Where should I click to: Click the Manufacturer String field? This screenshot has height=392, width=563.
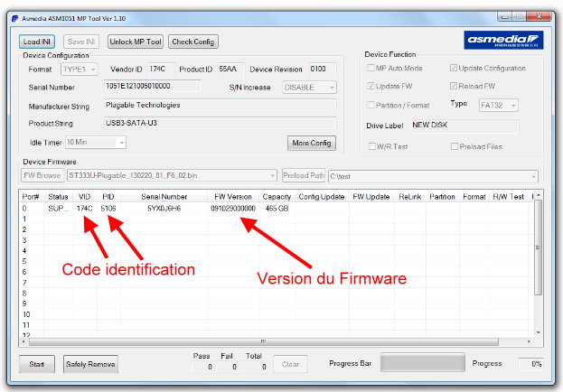(x=221, y=105)
